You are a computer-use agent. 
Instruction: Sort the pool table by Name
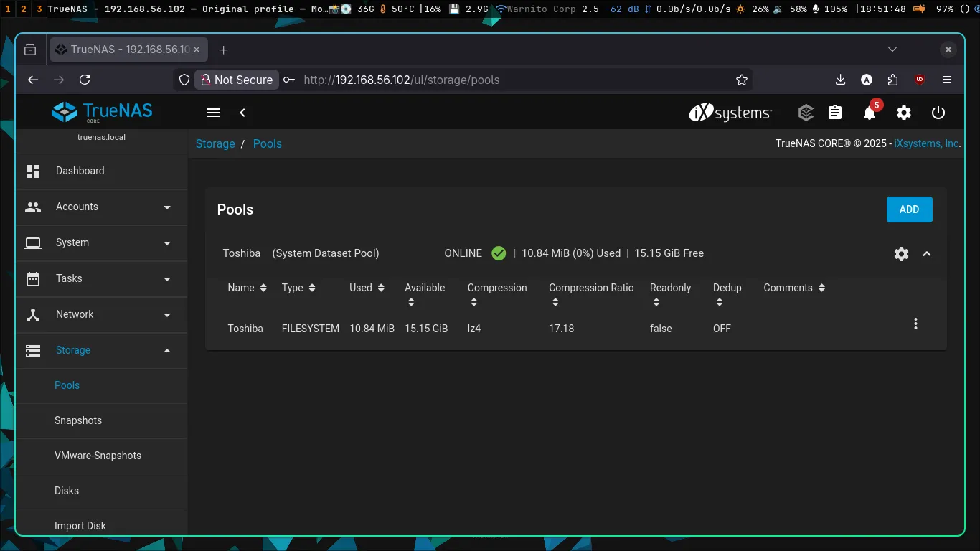pyautogui.click(x=247, y=288)
